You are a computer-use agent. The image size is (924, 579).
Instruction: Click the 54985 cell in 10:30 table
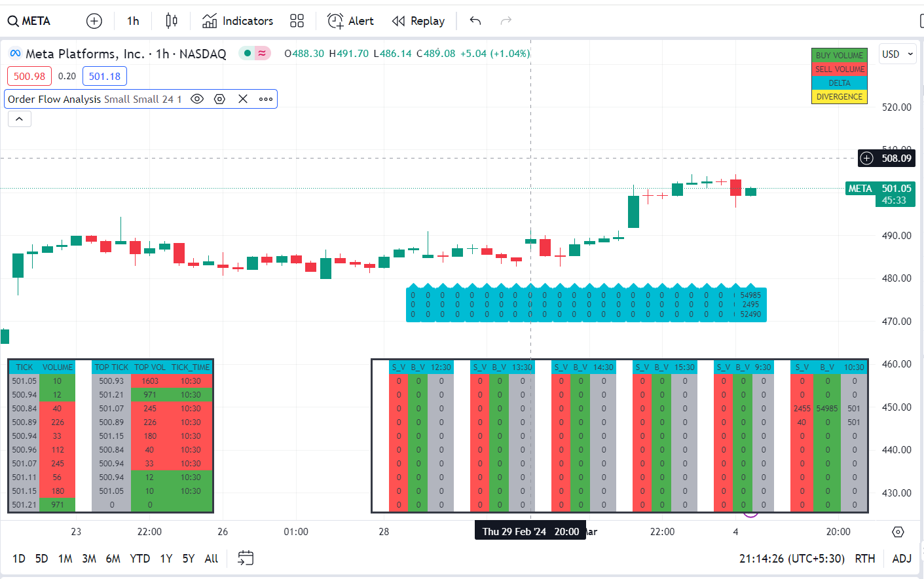(x=827, y=408)
